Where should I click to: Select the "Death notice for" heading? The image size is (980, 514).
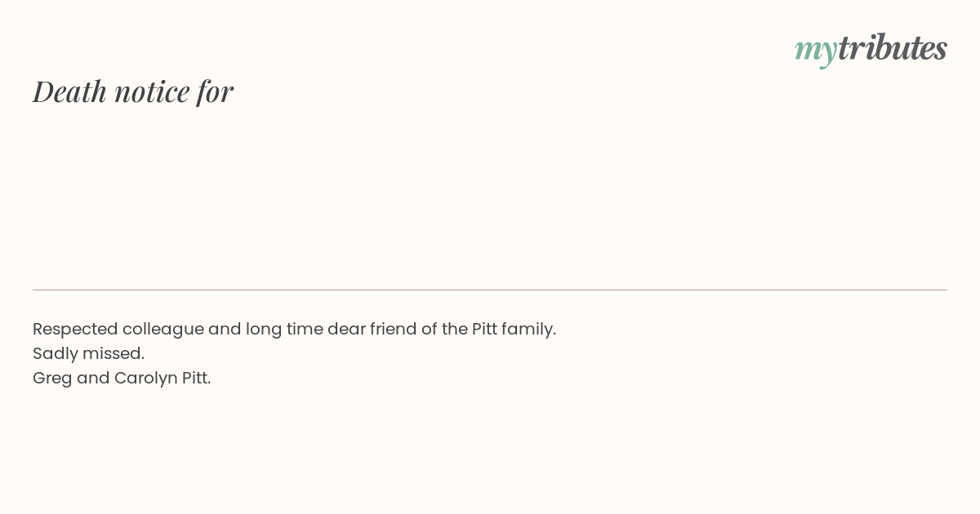(133, 91)
